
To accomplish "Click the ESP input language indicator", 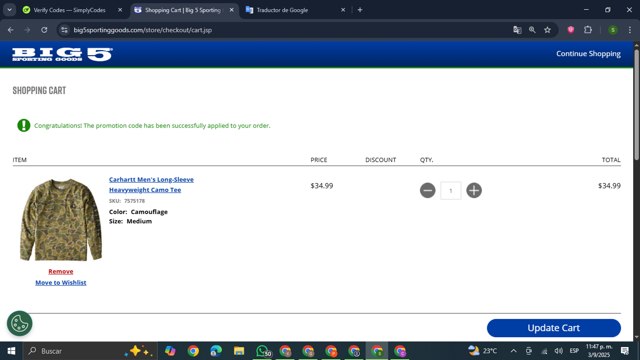I will tap(574, 351).
